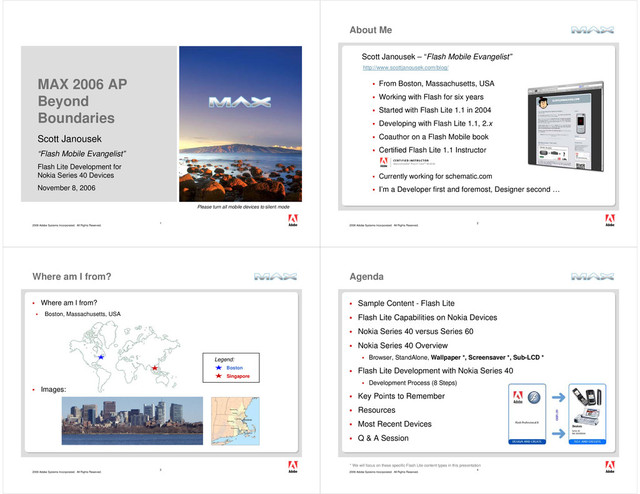The height and width of the screenshot is (494, 640).
Task: Click the 'Scott Janousek' name on title slide
Action: (x=69, y=139)
